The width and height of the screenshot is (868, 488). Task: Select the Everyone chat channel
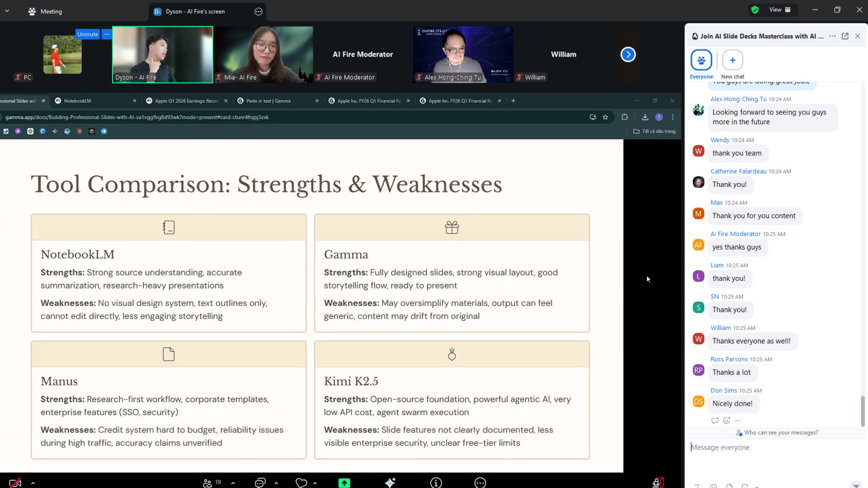[x=701, y=60]
